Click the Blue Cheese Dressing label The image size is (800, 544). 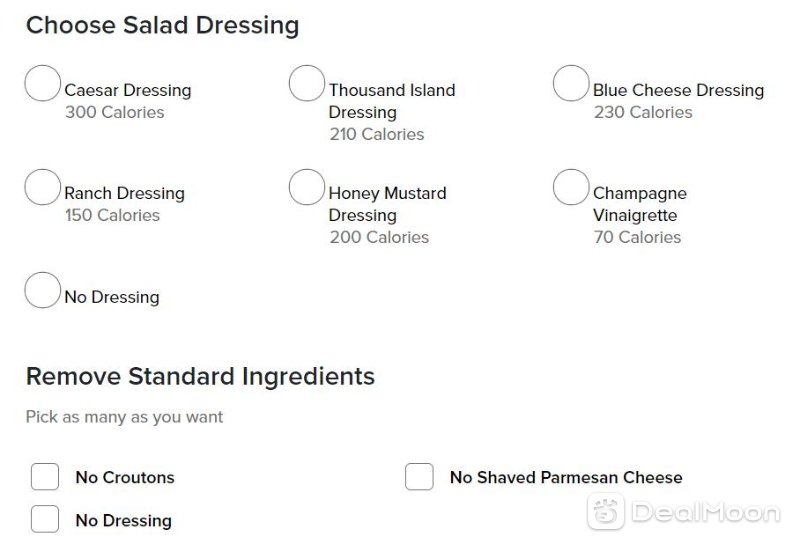tap(679, 90)
